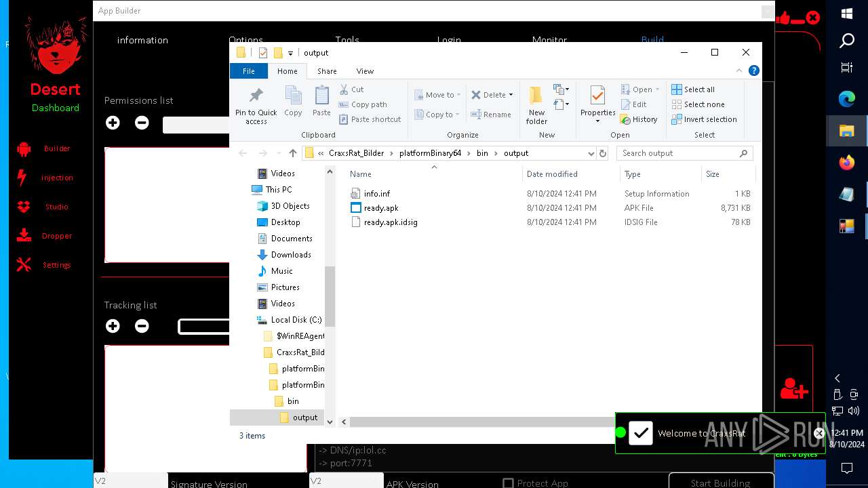Open Signature Version V2 dropdown
This screenshot has width=868, height=488.
point(130,481)
